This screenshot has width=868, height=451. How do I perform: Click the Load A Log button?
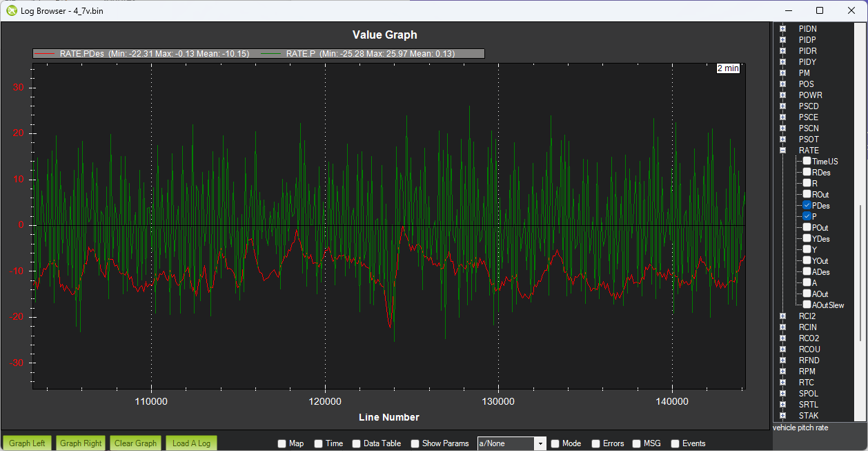click(x=191, y=443)
